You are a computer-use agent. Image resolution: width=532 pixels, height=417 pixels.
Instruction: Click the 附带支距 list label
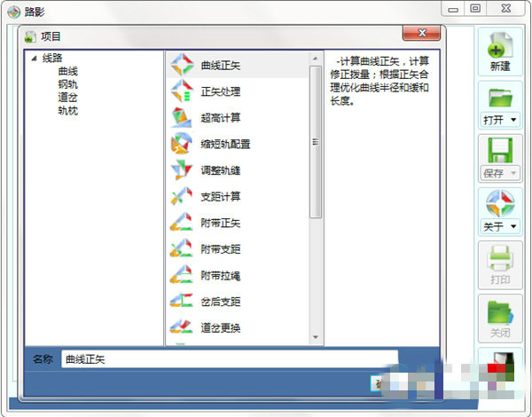click(221, 249)
